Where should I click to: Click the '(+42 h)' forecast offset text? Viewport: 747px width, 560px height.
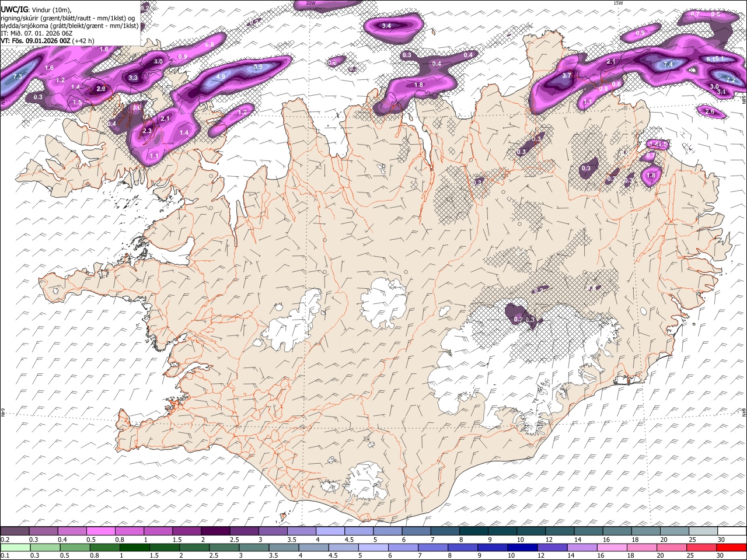(84, 41)
